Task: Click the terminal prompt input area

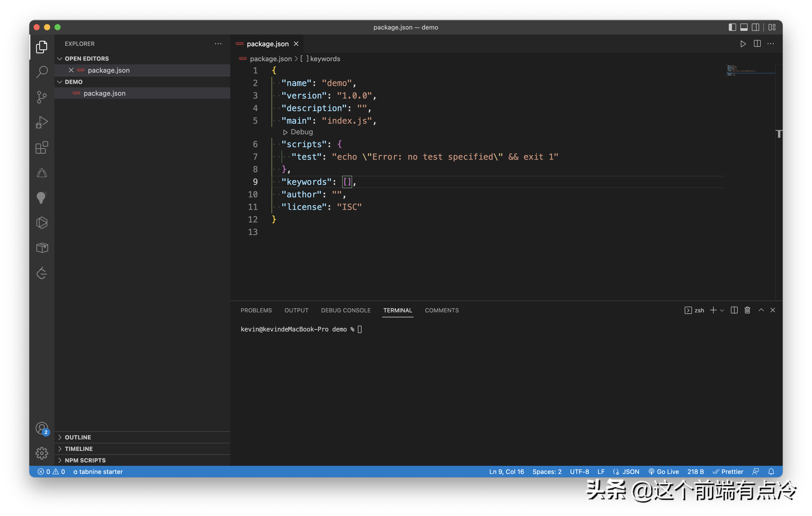Action: [x=359, y=329]
